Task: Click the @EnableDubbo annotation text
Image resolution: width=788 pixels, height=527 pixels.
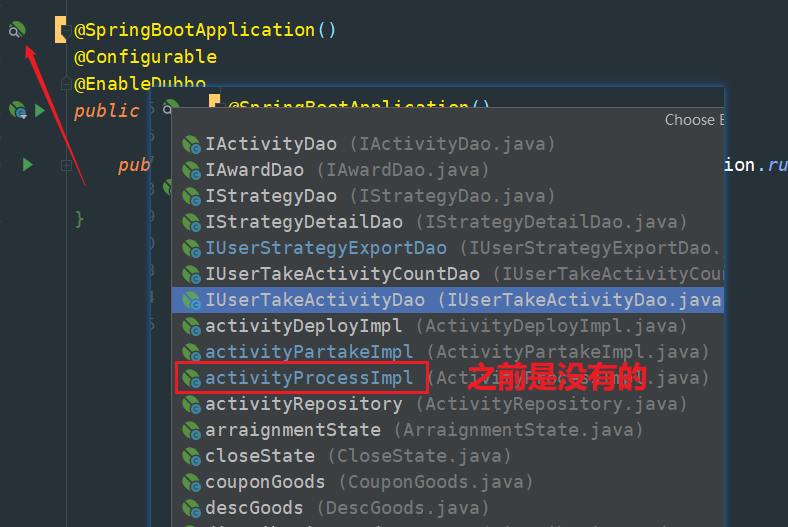Action: pyautogui.click(x=140, y=83)
